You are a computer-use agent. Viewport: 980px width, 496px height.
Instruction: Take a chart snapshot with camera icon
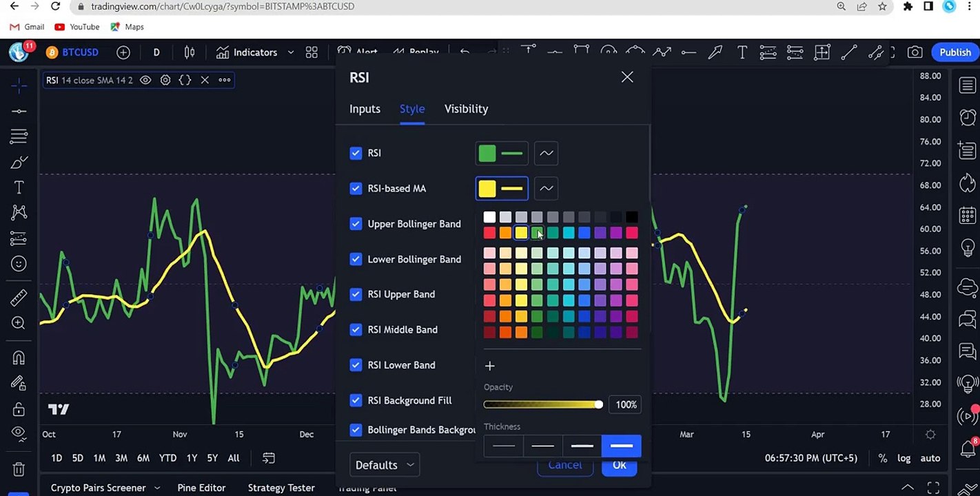(x=915, y=52)
